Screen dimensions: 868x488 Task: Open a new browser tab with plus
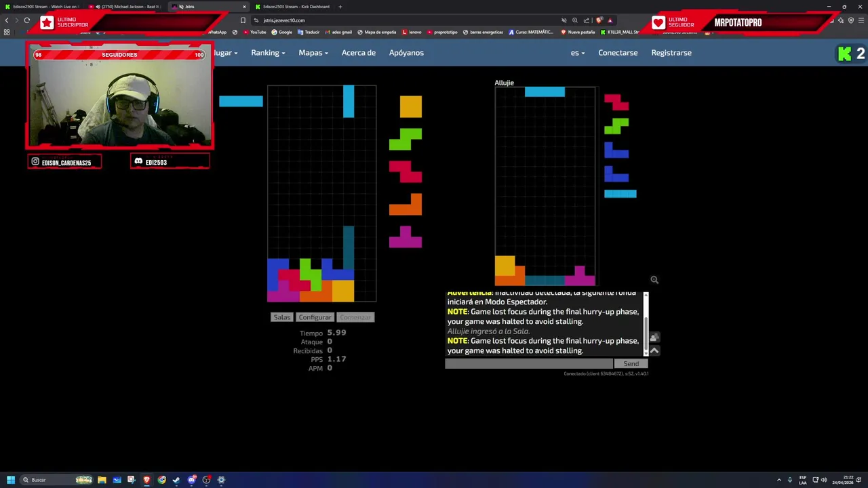[x=340, y=7]
